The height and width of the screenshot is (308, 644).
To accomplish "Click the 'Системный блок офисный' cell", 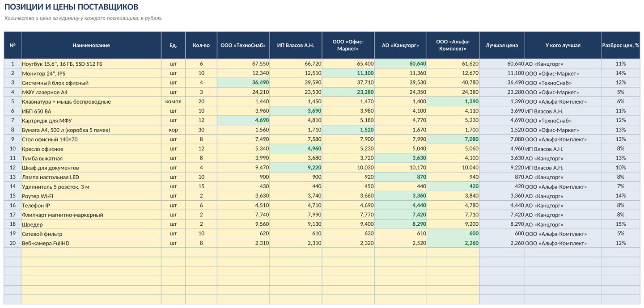I will (x=91, y=83).
